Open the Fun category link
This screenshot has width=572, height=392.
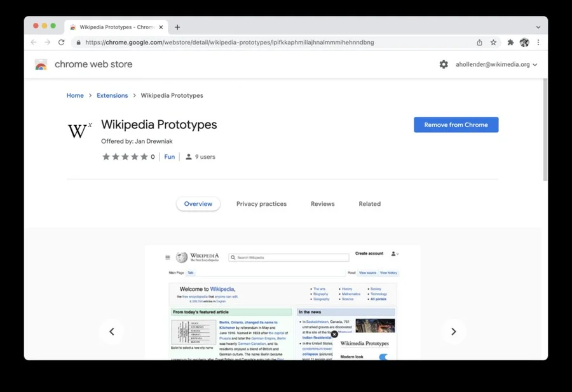[169, 157]
